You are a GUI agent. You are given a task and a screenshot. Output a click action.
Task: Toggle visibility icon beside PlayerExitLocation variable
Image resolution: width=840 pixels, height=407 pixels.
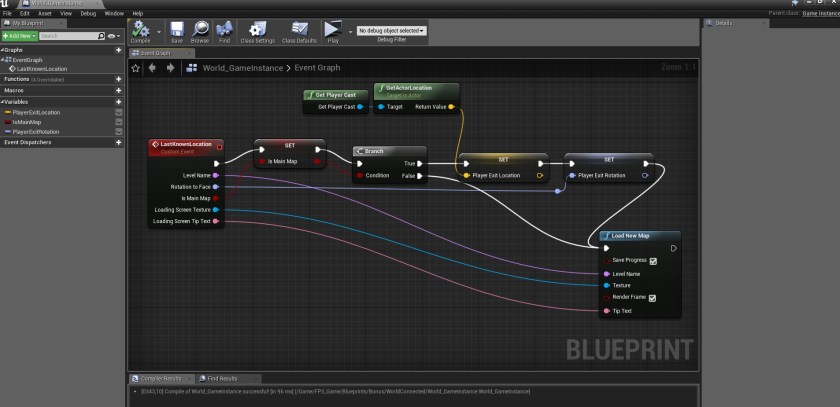[x=119, y=113]
